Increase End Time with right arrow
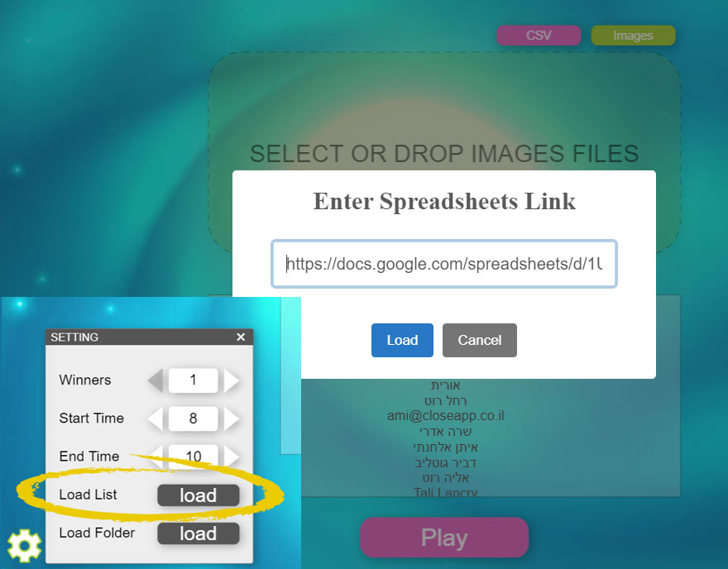This screenshot has width=728, height=569. (x=232, y=456)
